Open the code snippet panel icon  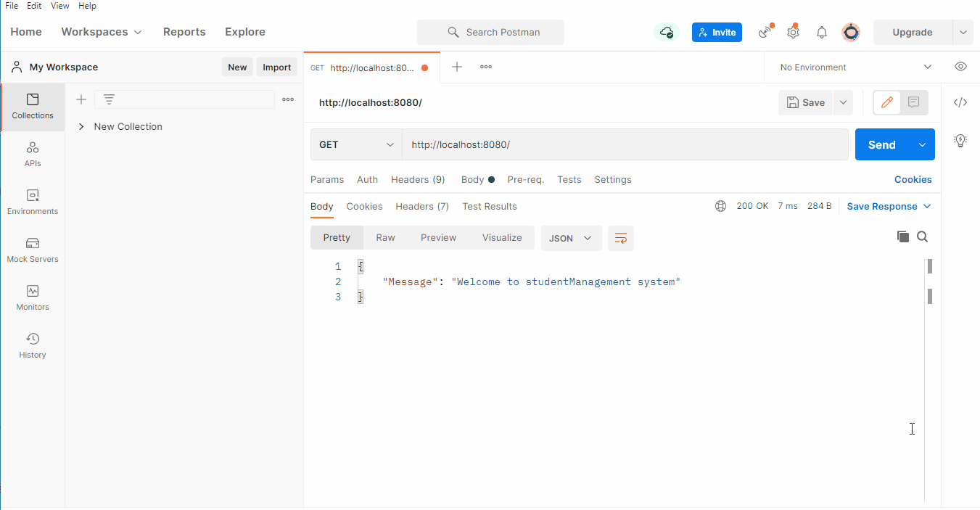pos(960,102)
